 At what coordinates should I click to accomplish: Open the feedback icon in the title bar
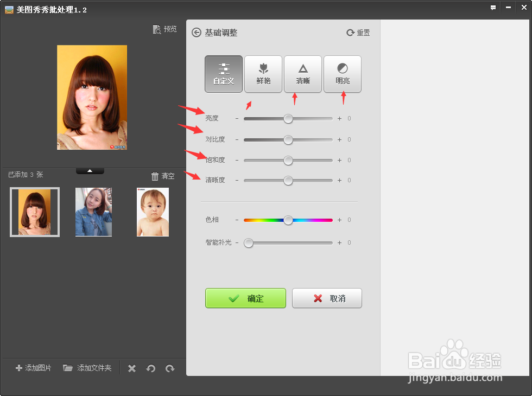(x=493, y=8)
